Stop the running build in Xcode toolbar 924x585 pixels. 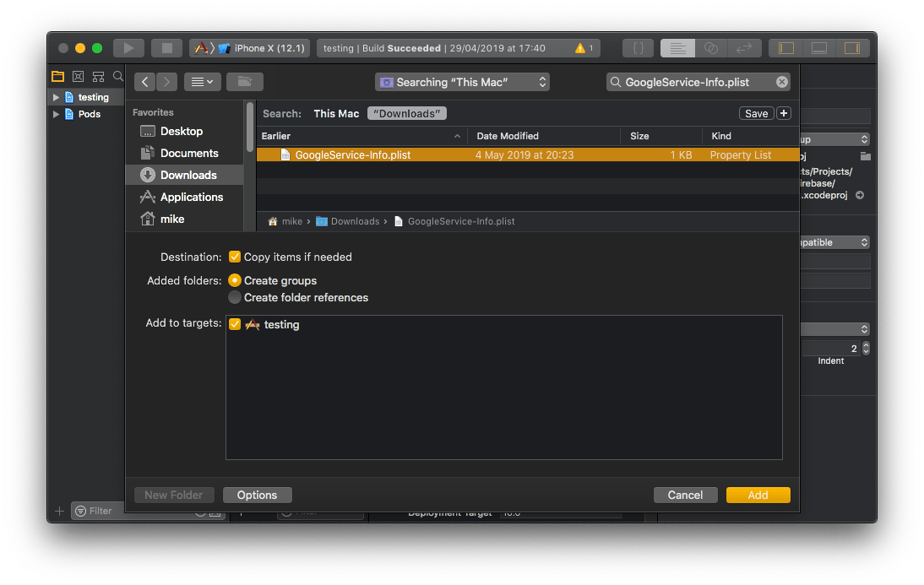(x=166, y=48)
